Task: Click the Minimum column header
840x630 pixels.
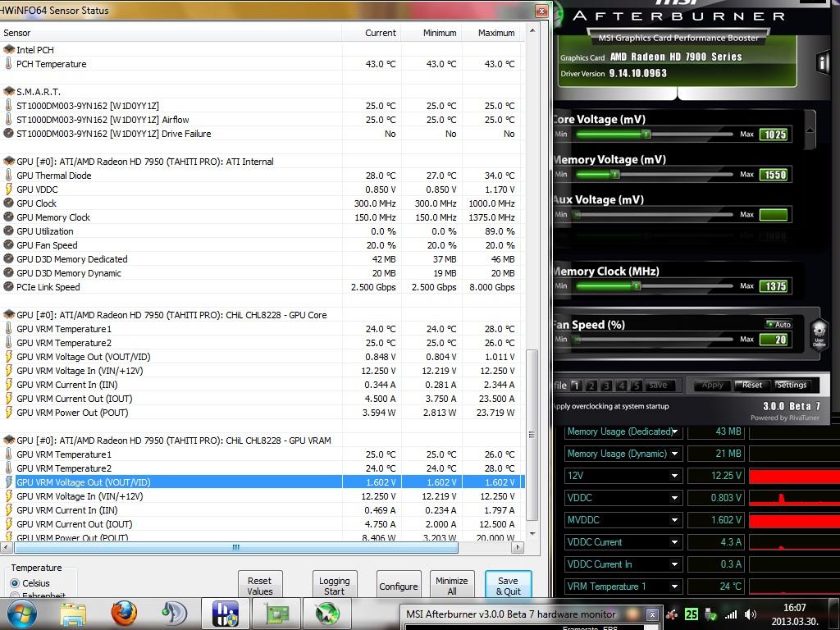Action: (x=431, y=33)
